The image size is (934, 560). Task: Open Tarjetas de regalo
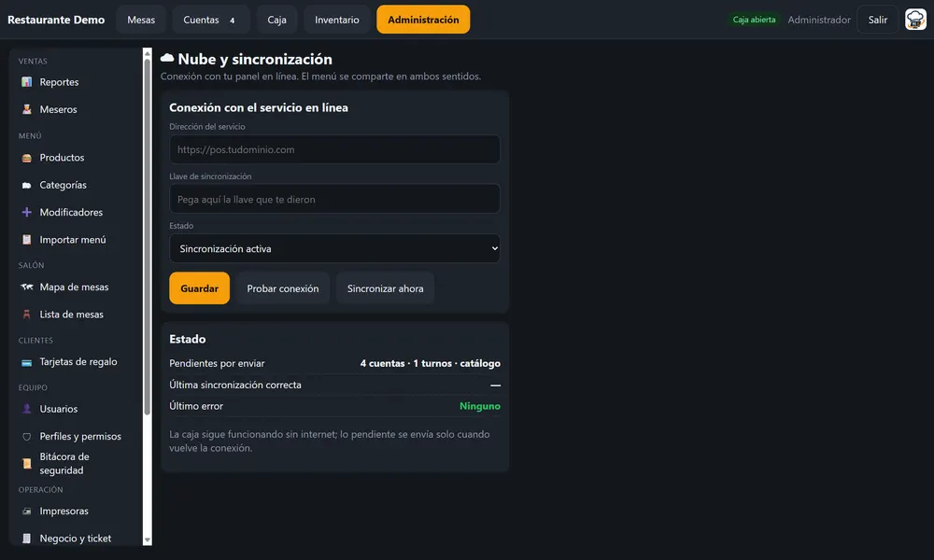click(x=75, y=362)
